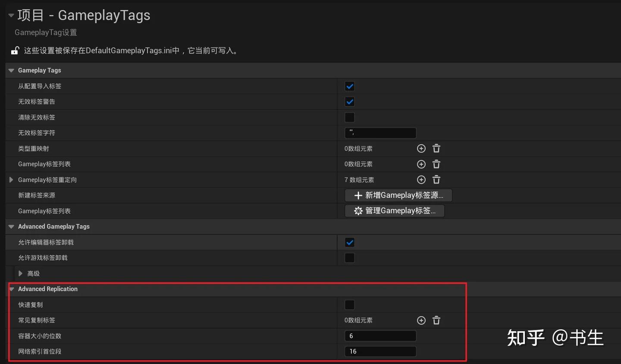The height and width of the screenshot is (364, 621).
Task: Disable 从配置导入标签 checkbox
Action: tap(350, 86)
